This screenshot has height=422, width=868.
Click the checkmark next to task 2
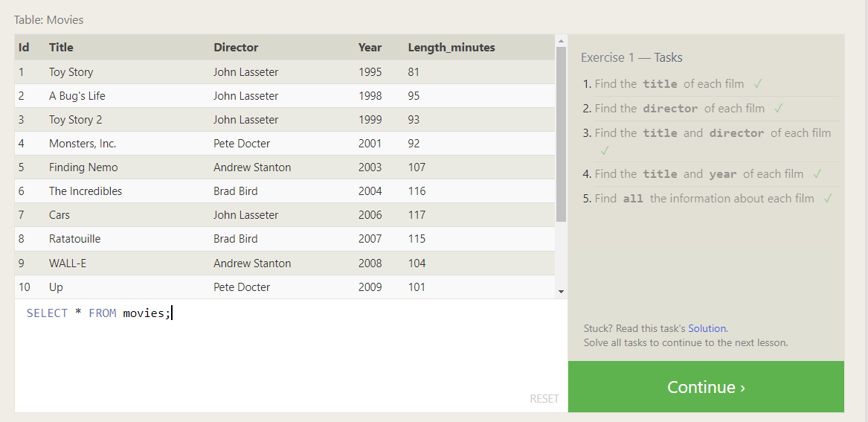pos(778,109)
